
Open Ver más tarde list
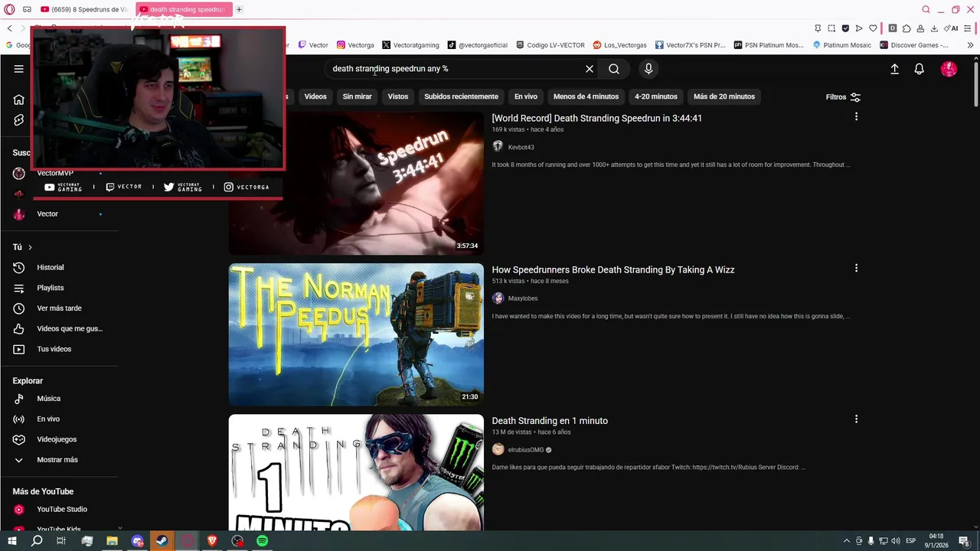click(57, 308)
